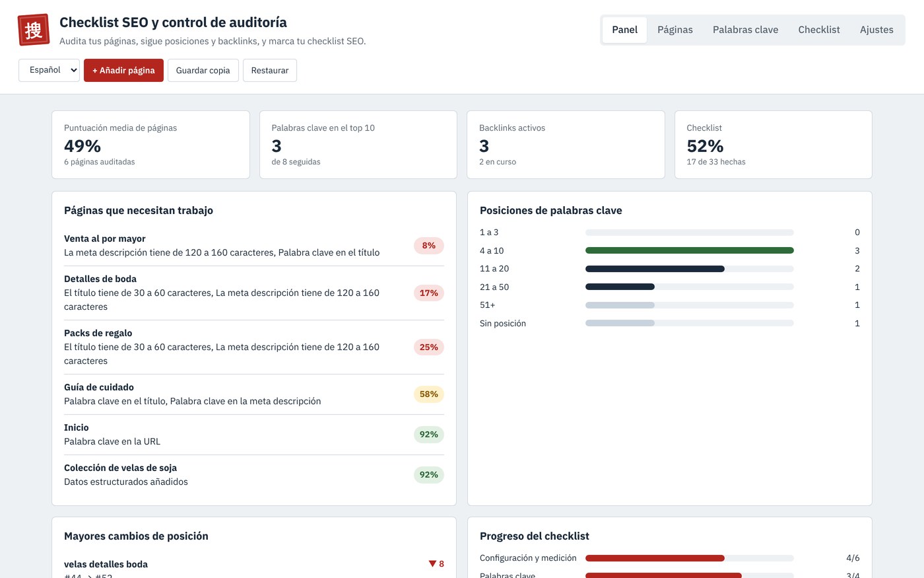This screenshot has width=924, height=578.
Task: Click the velas detalles boda keyword
Action: (106, 564)
